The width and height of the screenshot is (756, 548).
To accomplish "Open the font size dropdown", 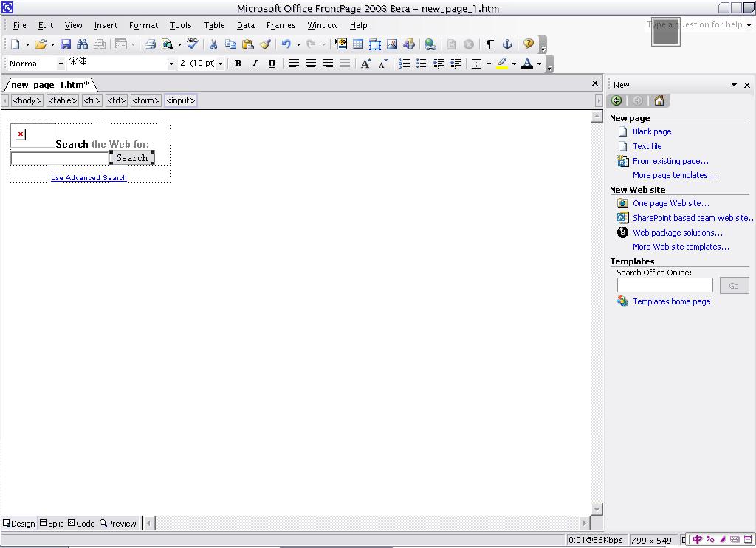I will pos(220,64).
